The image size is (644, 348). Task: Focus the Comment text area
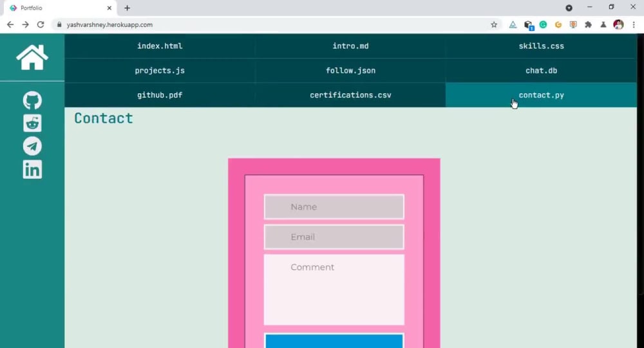tap(334, 289)
